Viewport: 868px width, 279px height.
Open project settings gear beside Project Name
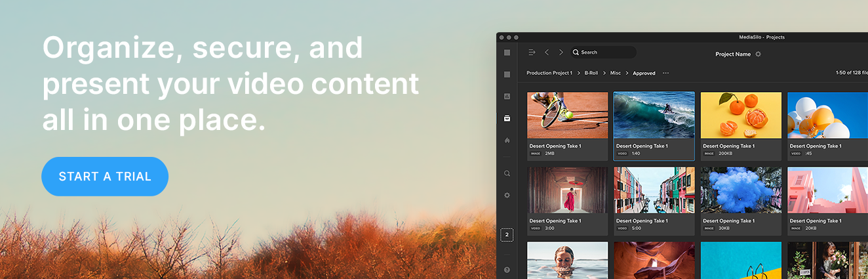tap(759, 54)
